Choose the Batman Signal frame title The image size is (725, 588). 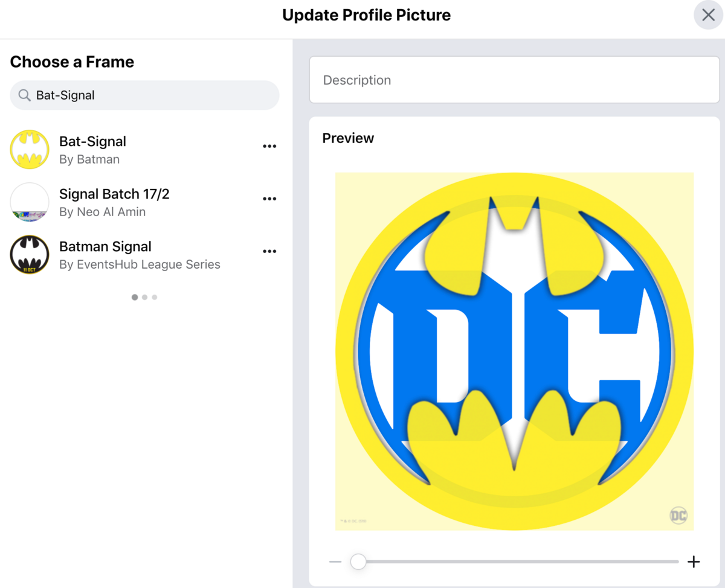click(105, 247)
